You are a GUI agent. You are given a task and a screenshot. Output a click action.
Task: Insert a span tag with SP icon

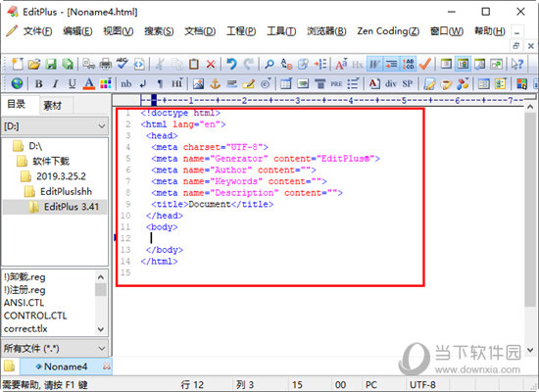pos(408,83)
